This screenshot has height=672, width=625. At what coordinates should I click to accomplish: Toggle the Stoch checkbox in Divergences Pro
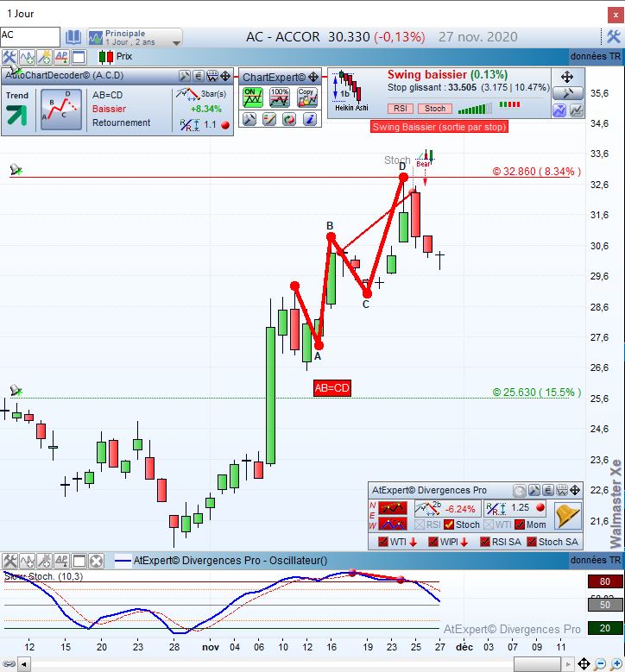(449, 524)
